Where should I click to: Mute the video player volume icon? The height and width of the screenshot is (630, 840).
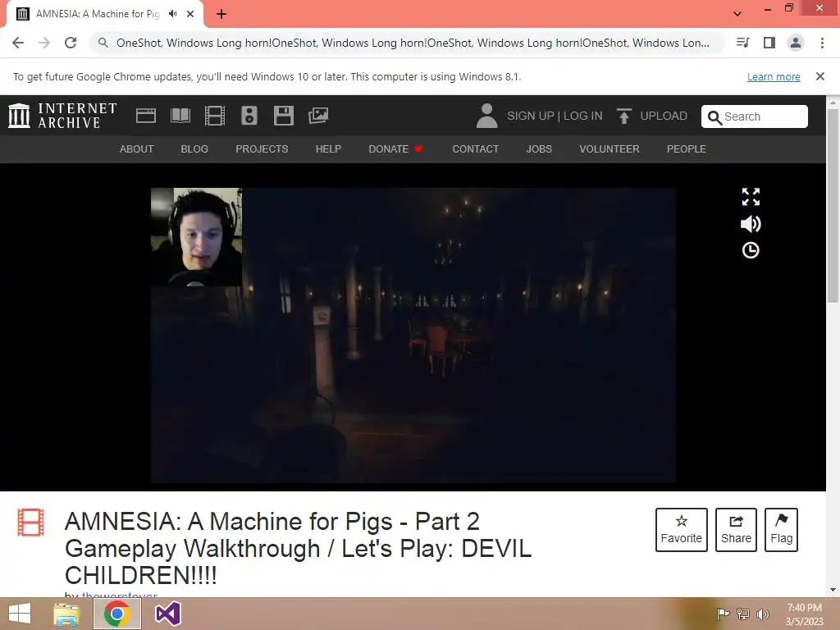coord(751,224)
